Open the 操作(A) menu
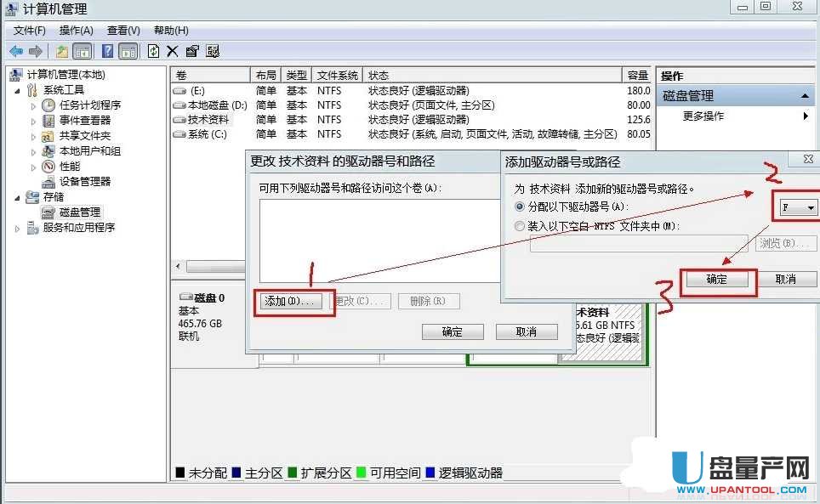 (x=76, y=31)
